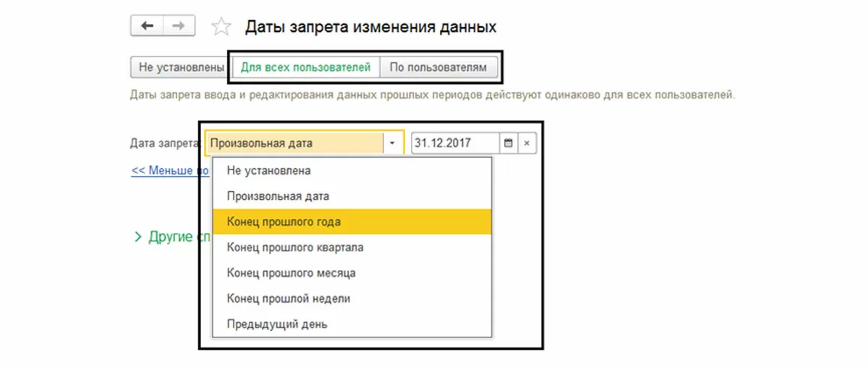Click the date field showing 31.12.2017
This screenshot has height=370, width=868.
[455, 143]
